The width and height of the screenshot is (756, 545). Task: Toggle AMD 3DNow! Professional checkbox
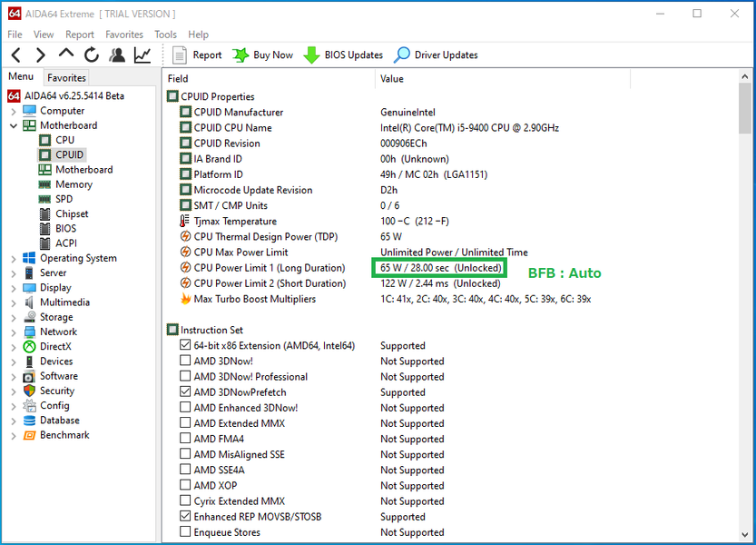coord(185,376)
